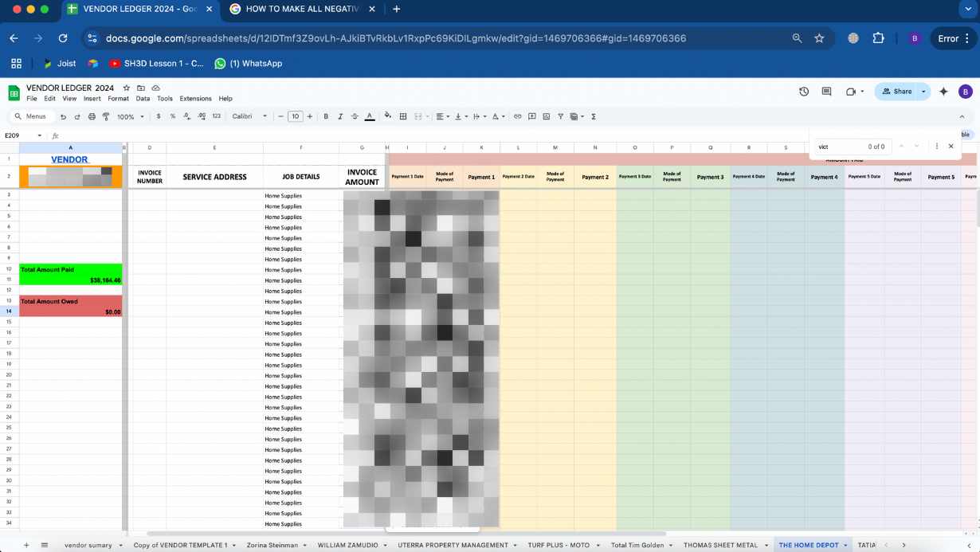Open the all sheets list

45,545
